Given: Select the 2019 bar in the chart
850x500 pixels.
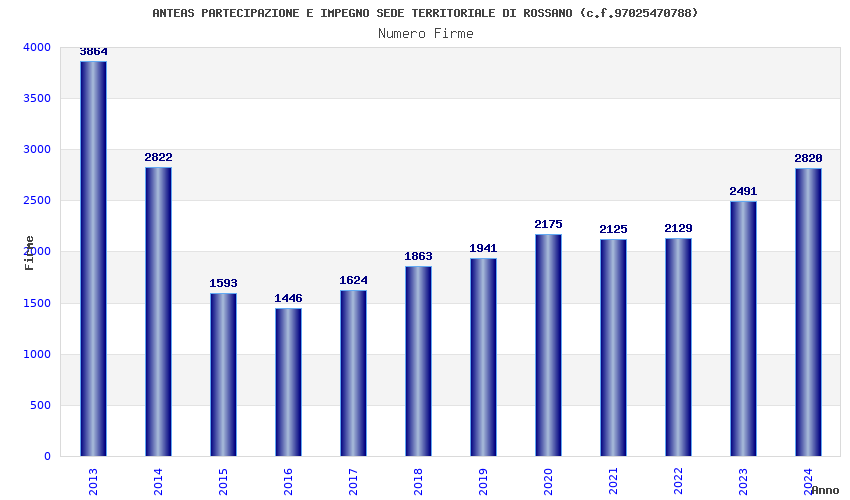Looking at the screenshot, I should pos(484,357).
